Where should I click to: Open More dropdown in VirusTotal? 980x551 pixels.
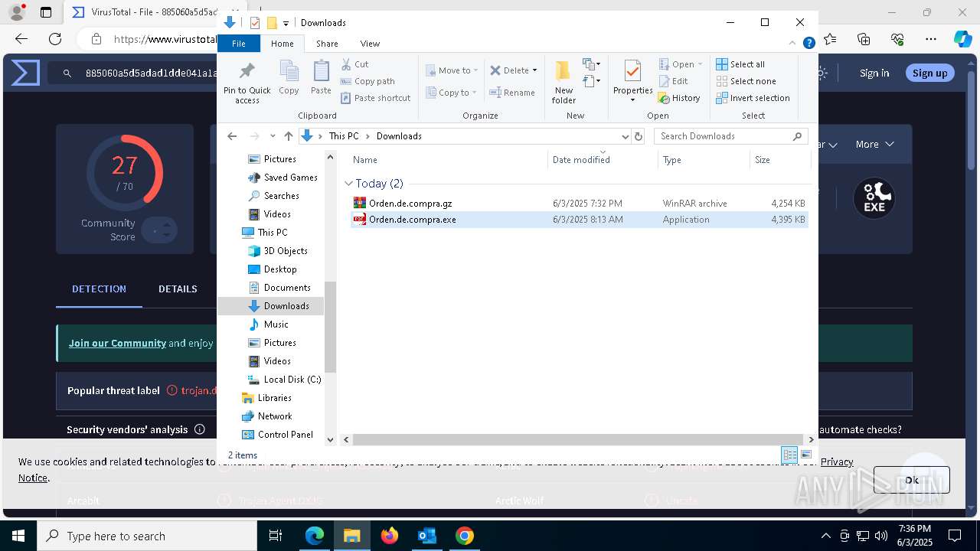tap(875, 144)
